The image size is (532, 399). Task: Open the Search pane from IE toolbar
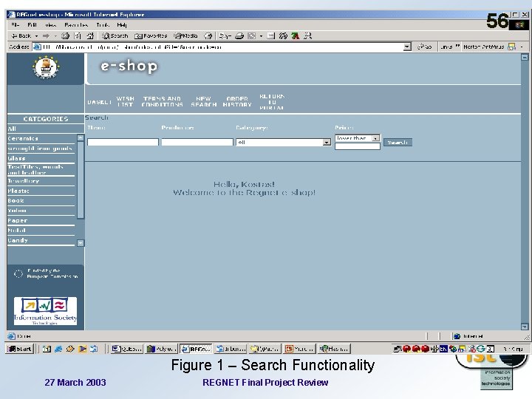pos(115,35)
